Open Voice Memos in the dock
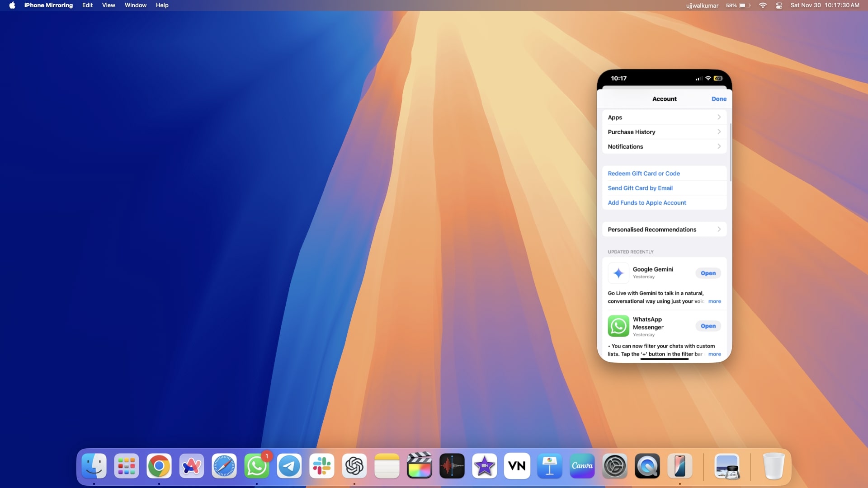868x488 pixels. click(x=452, y=466)
